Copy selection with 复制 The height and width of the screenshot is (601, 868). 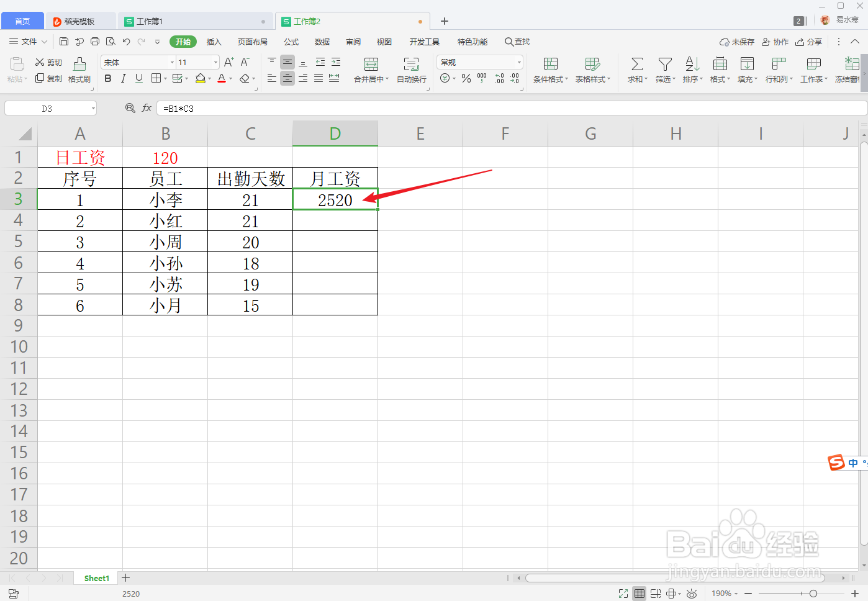tap(48, 78)
